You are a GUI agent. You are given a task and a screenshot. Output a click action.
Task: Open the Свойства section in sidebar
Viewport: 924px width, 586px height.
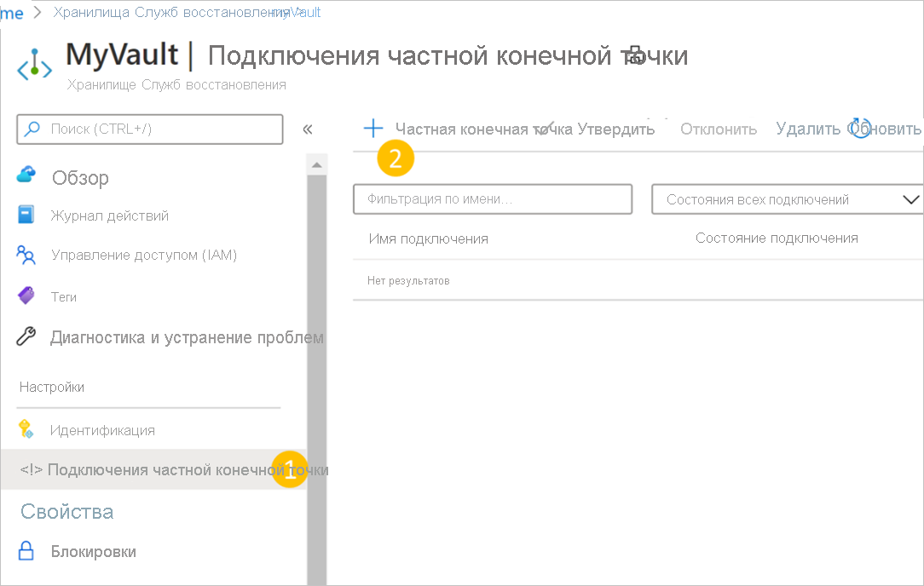tap(66, 511)
